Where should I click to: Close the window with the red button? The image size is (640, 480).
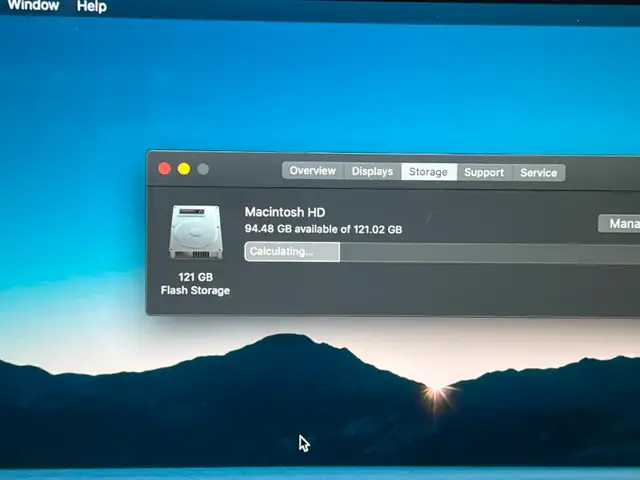coord(164,168)
